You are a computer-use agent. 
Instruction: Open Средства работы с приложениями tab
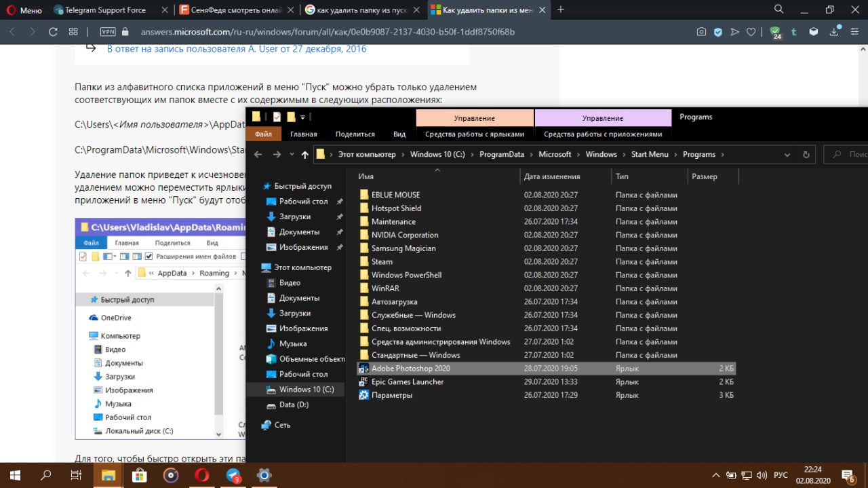click(x=603, y=134)
